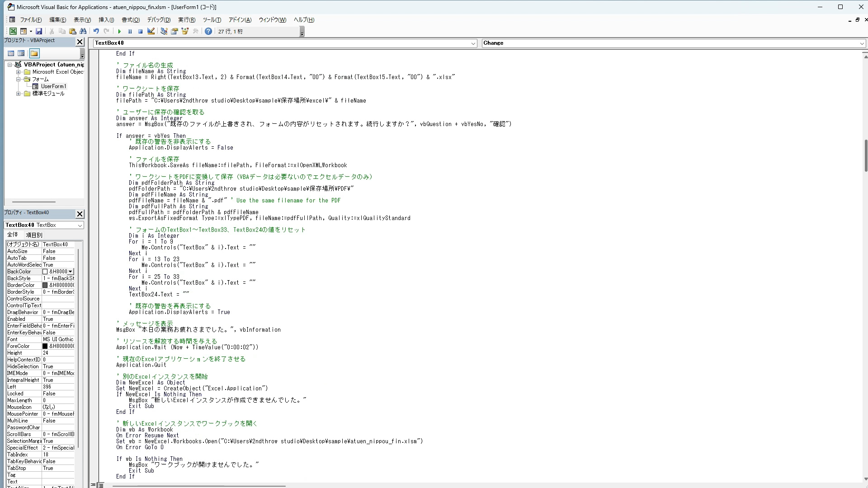
Task: Click the Procedure View button below code
Action: click(93, 485)
